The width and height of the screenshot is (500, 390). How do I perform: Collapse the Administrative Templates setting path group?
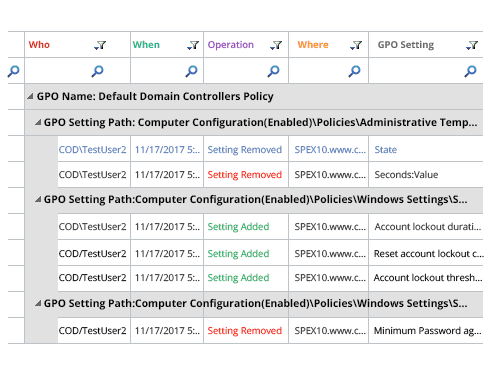pos(38,122)
